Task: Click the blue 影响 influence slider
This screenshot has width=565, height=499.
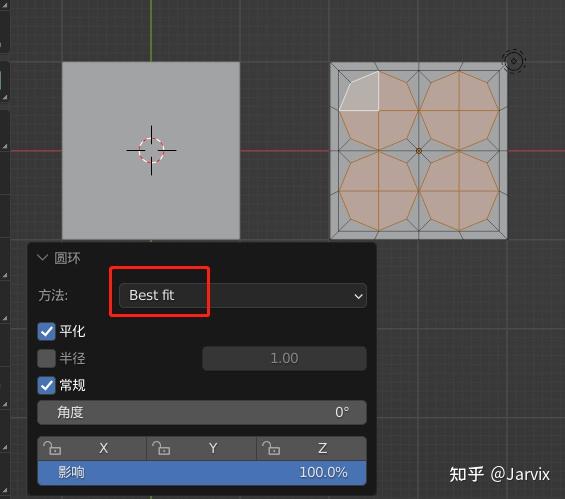Action: 202,472
